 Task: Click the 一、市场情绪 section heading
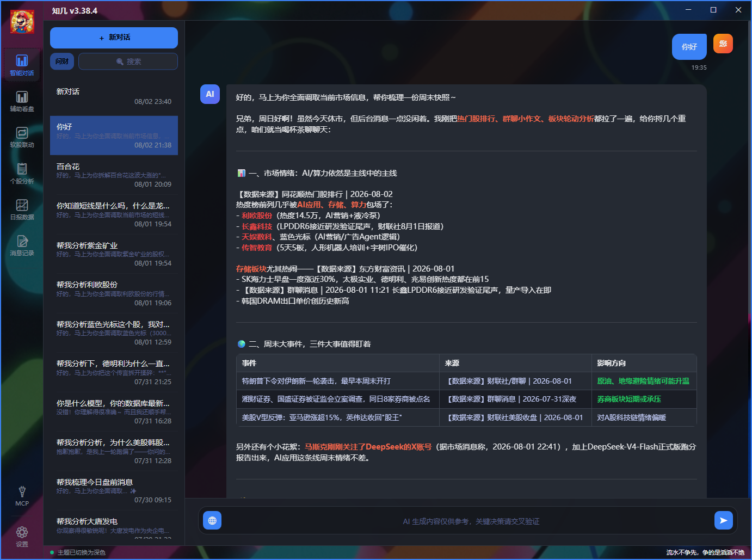coord(317,173)
